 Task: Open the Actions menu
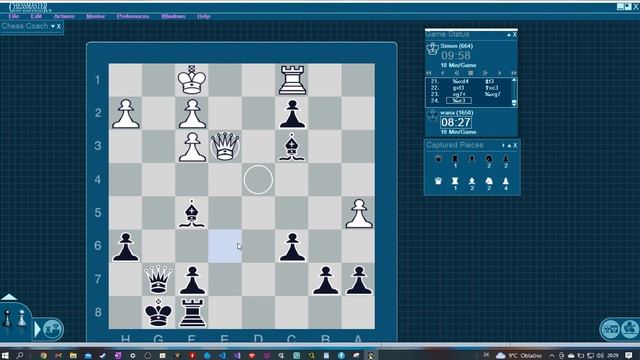[64, 16]
